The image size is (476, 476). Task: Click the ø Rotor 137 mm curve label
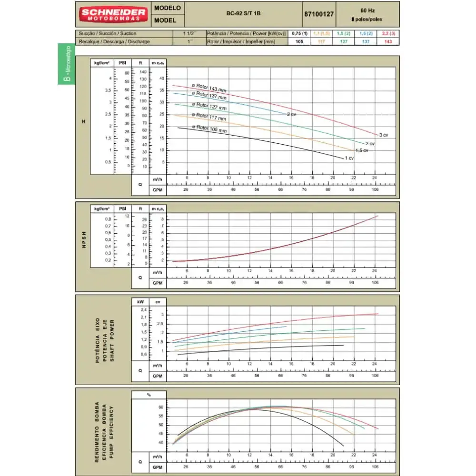209,95
